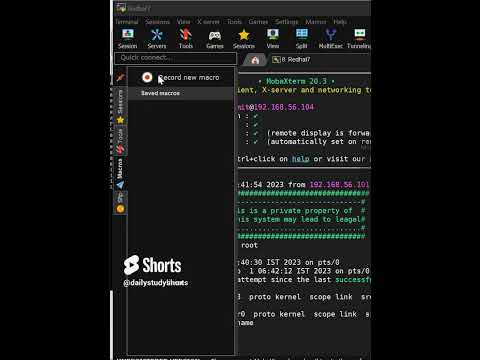Screen dimensions: 480x360
Task: Click the record macro red circle icon
Action: point(147,77)
